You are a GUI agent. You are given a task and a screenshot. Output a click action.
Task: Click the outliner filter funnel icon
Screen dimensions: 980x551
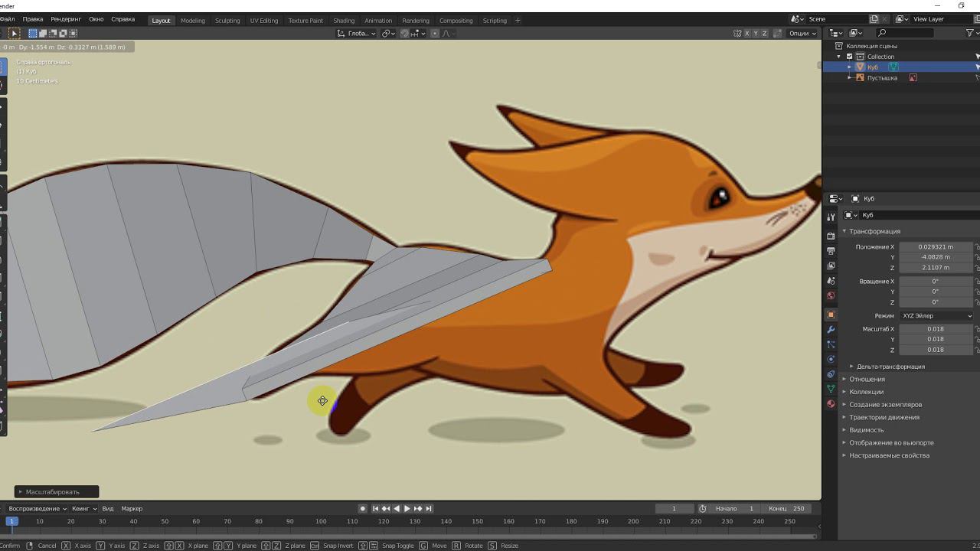(x=970, y=33)
